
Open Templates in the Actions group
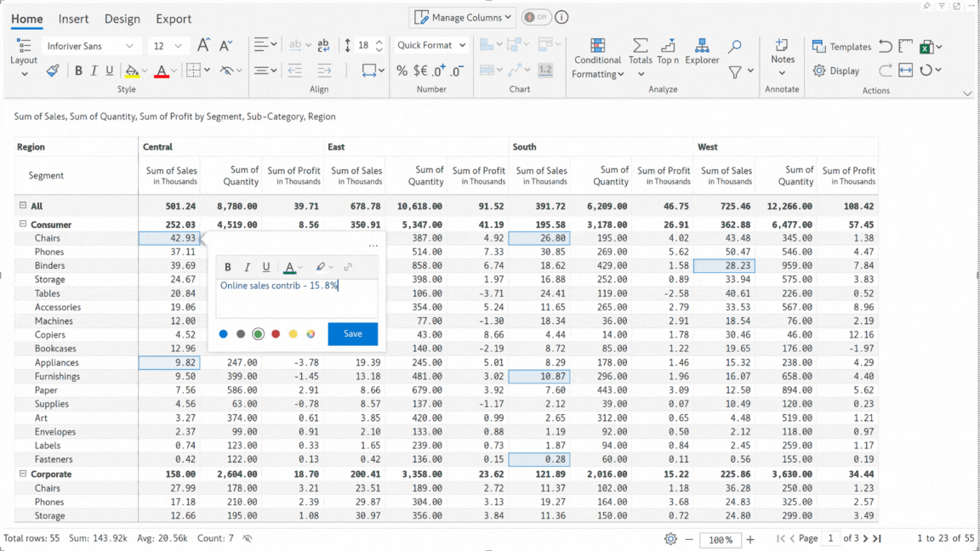[x=841, y=47]
